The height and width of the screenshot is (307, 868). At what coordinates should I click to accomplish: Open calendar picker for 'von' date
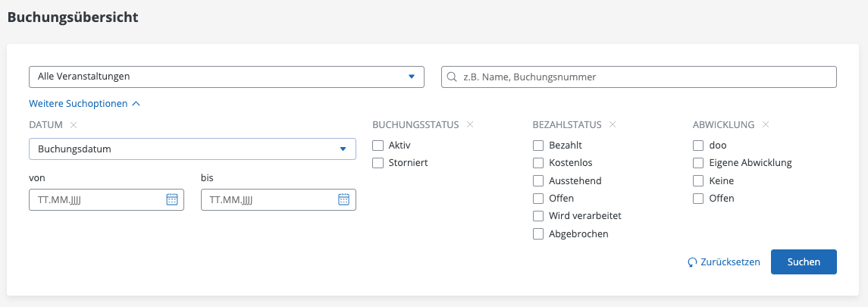(172, 199)
